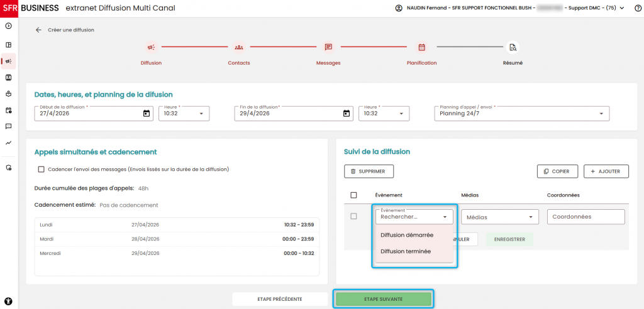
Task: Click the Évènement Rechercher combo box
Action: coord(414,217)
